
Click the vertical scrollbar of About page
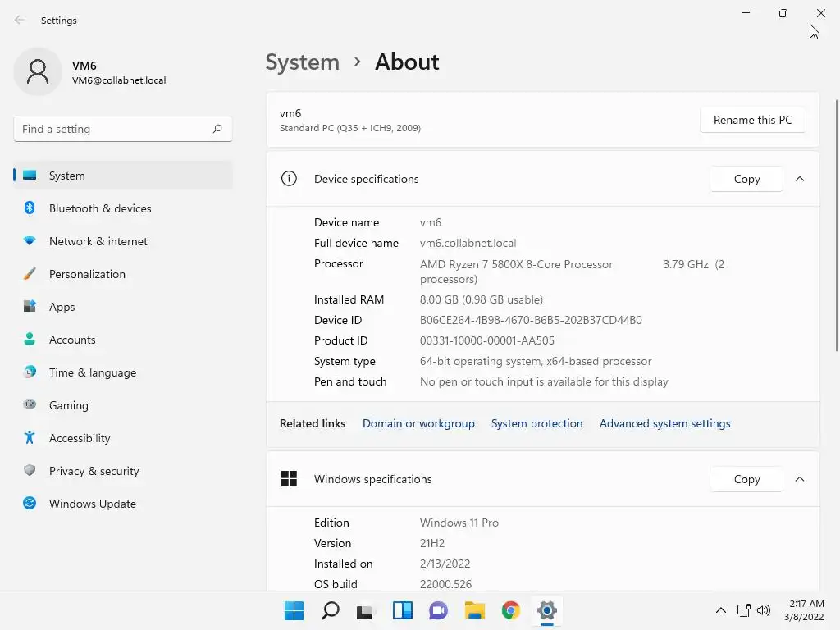tap(837, 225)
